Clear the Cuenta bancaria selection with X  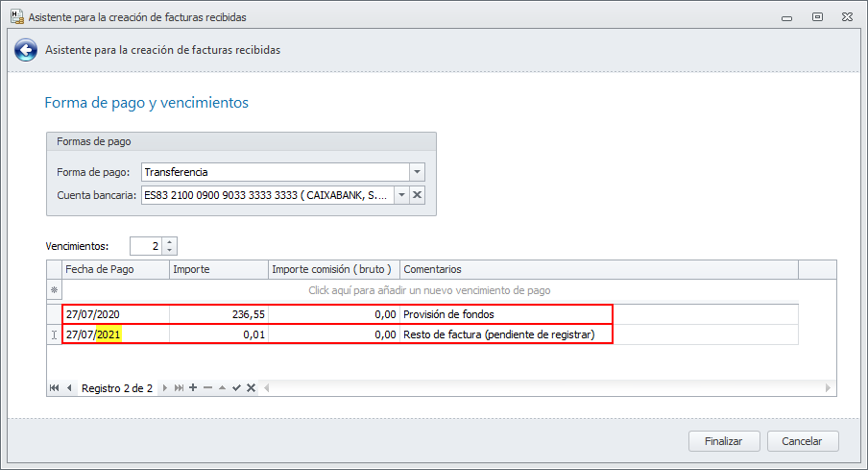coord(418,195)
